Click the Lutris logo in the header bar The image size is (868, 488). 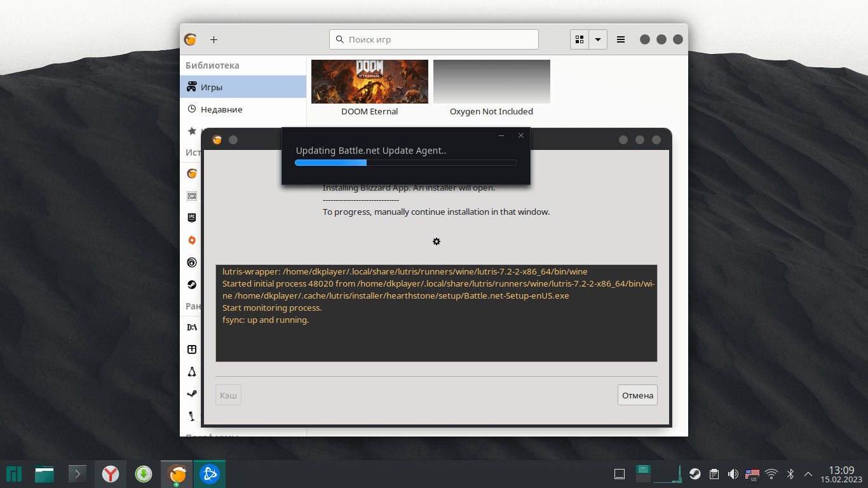(x=190, y=39)
